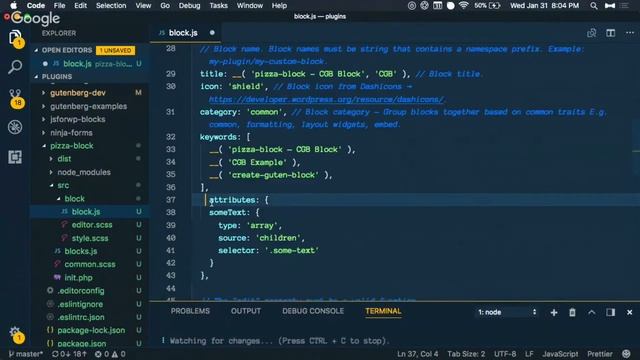Split the editor with the split icon
The image size is (640, 360).
[x=611, y=33]
